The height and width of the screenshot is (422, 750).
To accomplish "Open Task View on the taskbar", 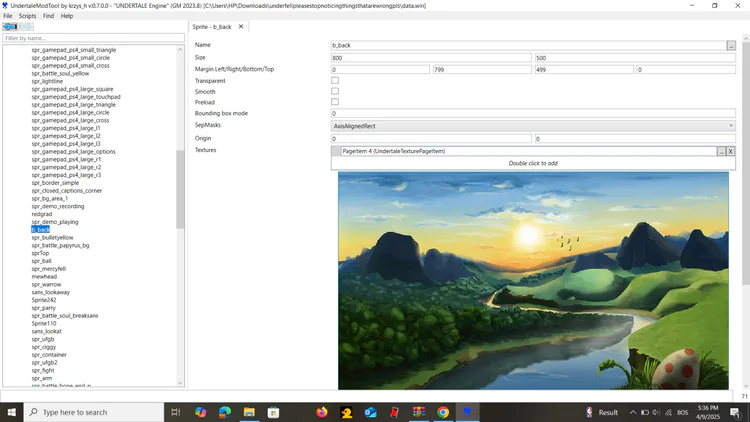I will tap(176, 412).
